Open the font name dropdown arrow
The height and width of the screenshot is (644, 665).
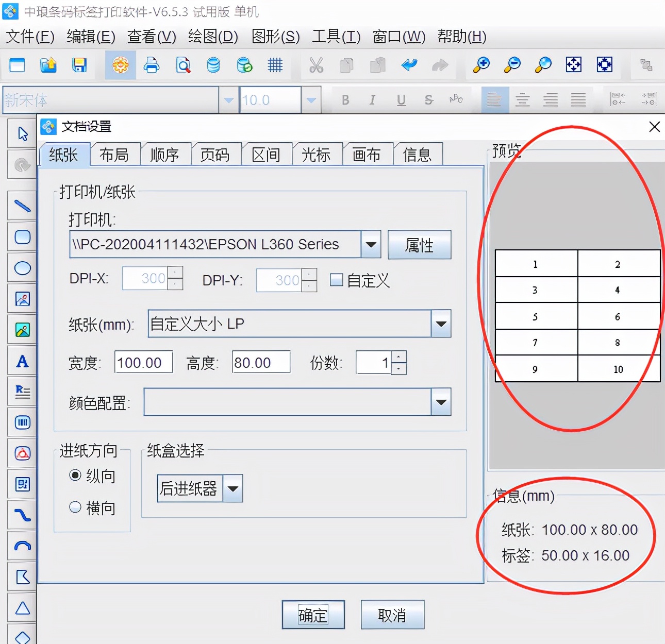click(228, 100)
